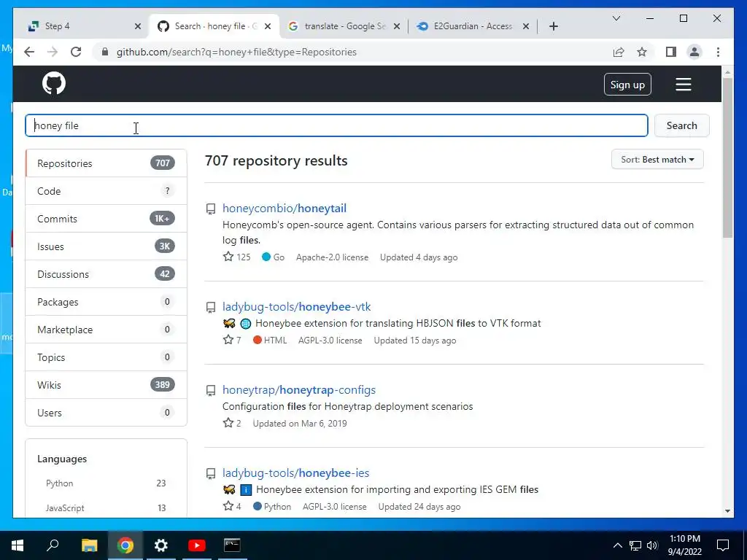The image size is (747, 560).
Task: Open the volume control in the tray
Action: point(651,545)
